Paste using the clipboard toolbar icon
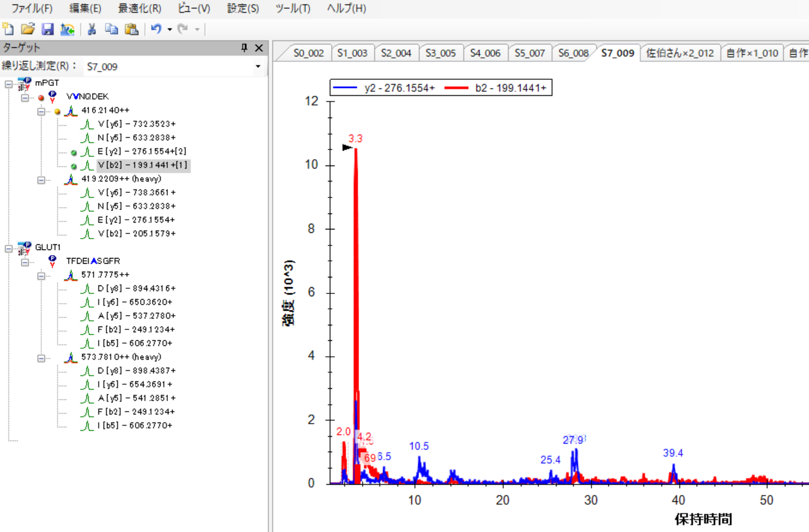 [x=131, y=29]
